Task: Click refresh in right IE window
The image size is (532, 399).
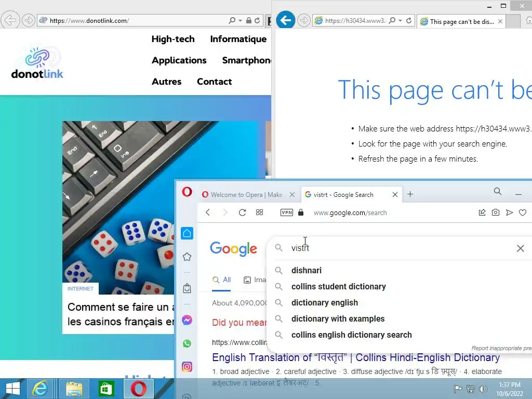Action: pyautogui.click(x=409, y=21)
